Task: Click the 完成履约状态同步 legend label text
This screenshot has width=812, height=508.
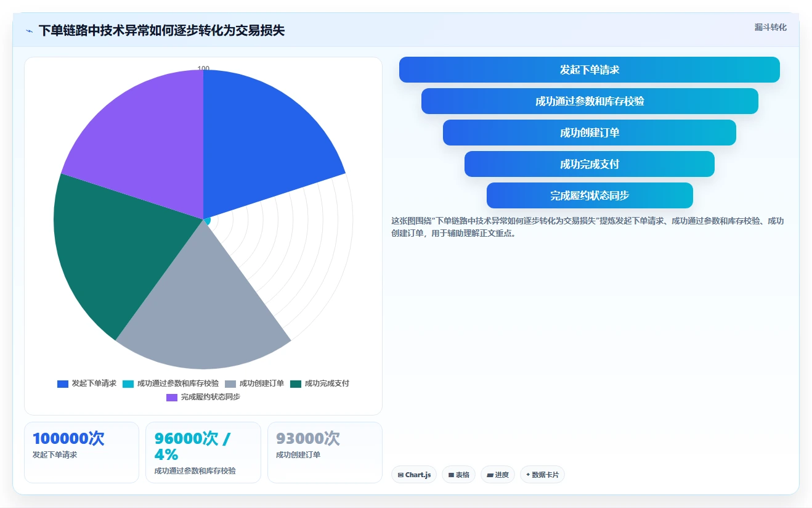Action: coord(211,397)
